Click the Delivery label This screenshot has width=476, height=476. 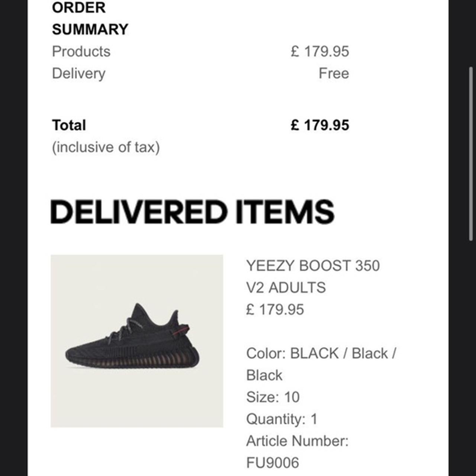coord(79,74)
